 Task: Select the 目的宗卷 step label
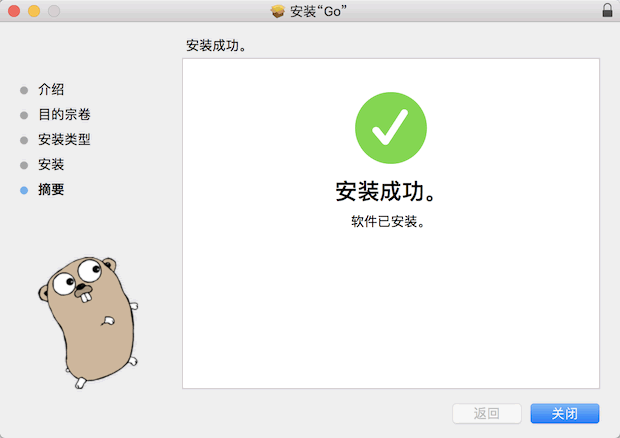[x=64, y=115]
